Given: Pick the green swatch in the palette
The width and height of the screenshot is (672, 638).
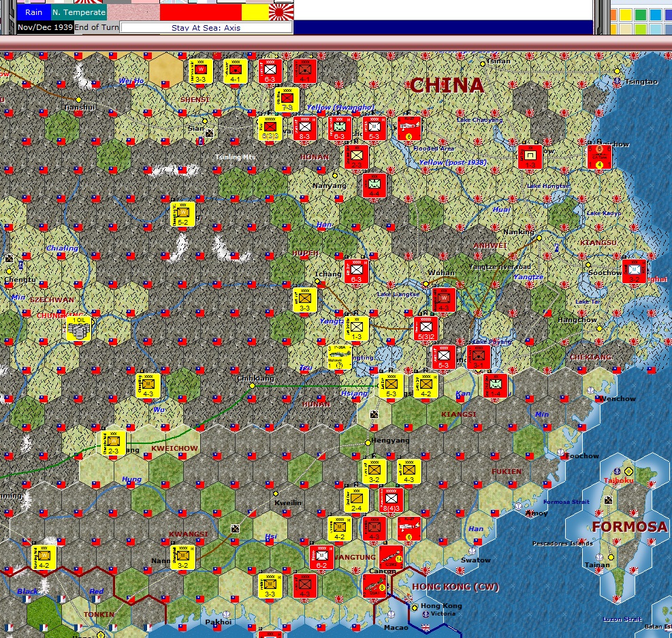Looking at the screenshot, I should [x=640, y=14].
